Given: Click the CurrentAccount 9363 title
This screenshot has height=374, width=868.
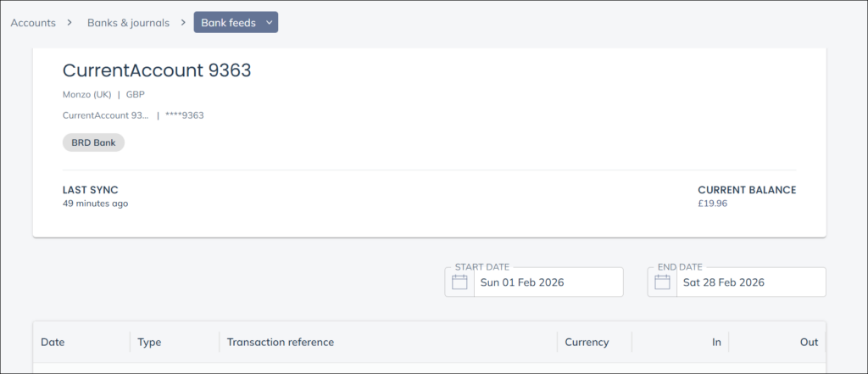Looking at the screenshot, I should tap(157, 70).
